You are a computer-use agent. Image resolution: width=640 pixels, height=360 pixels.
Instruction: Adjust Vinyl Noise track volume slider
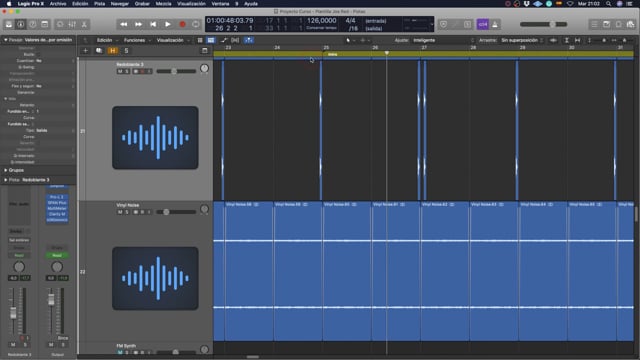click(x=176, y=212)
